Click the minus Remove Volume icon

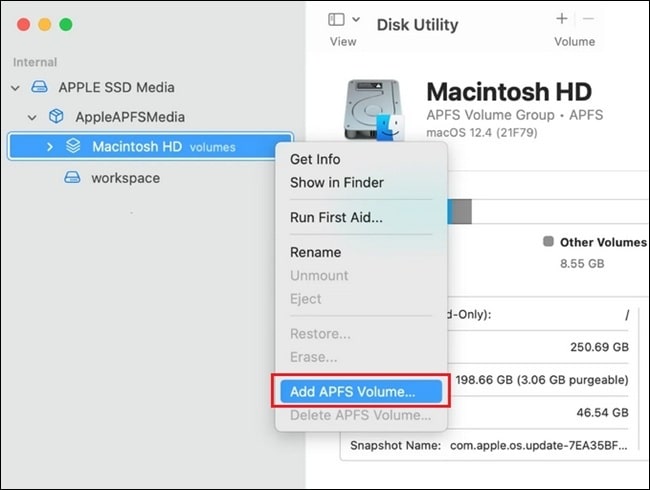pos(588,19)
